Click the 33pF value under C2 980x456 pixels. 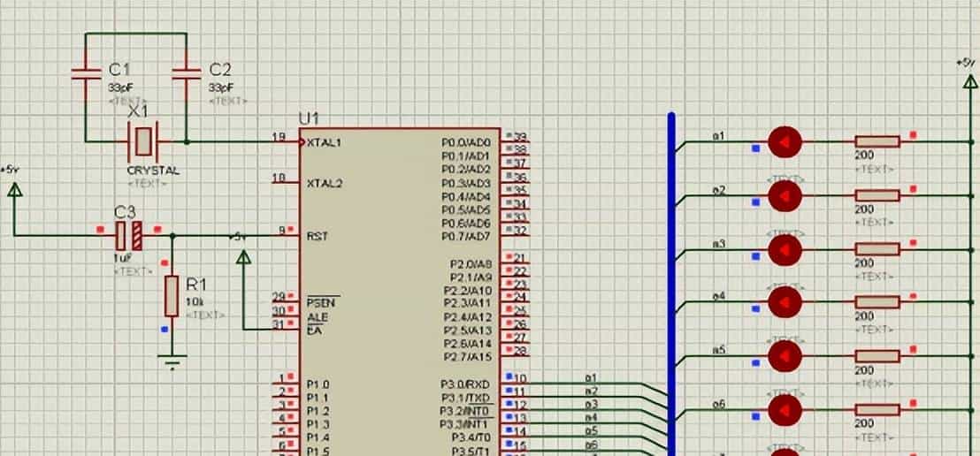click(221, 87)
